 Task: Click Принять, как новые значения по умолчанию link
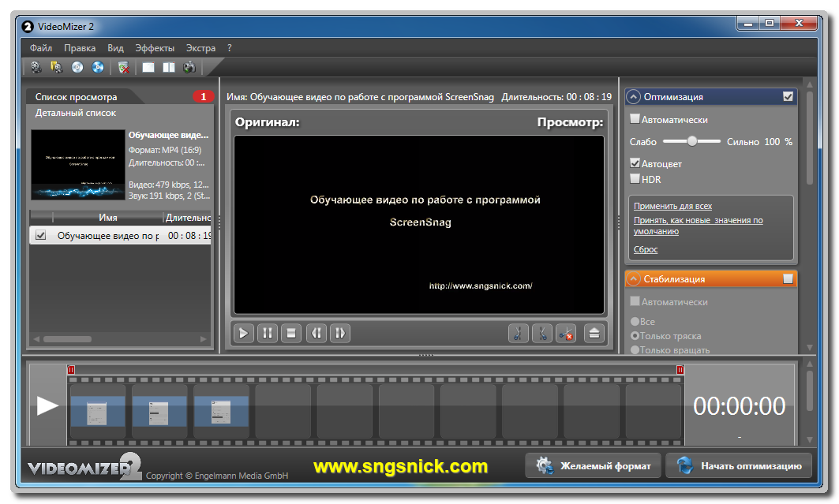698,226
